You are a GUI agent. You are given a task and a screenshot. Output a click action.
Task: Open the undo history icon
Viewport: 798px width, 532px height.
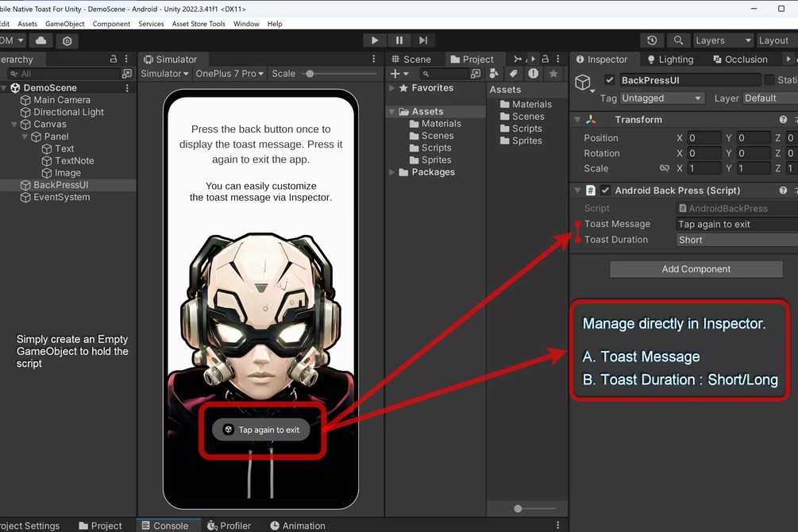pyautogui.click(x=652, y=40)
